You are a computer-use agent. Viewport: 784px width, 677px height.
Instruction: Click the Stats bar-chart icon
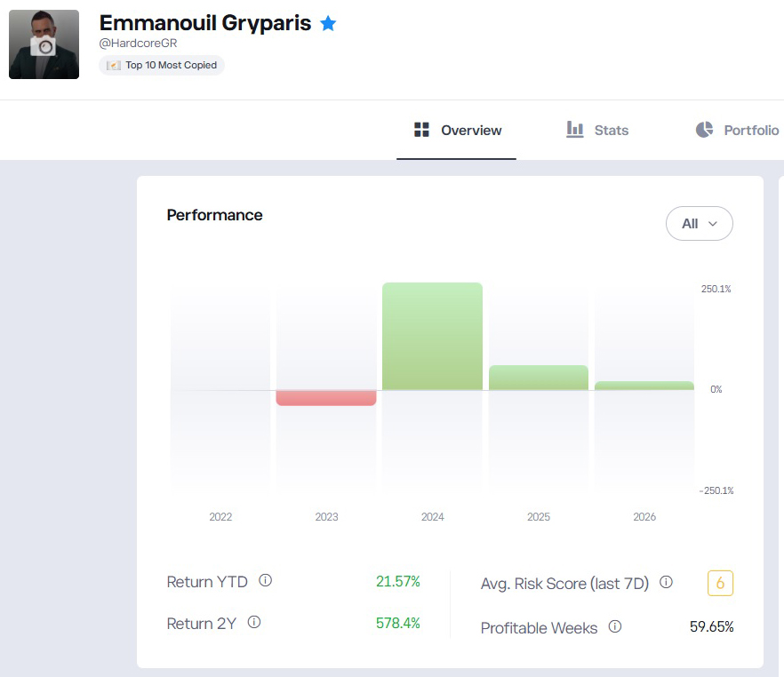pos(574,129)
